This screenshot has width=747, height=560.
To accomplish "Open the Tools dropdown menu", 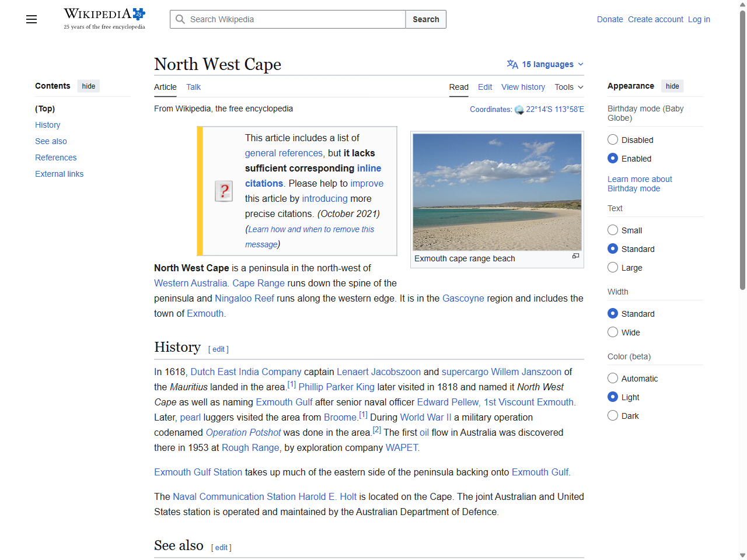I will 569,87.
